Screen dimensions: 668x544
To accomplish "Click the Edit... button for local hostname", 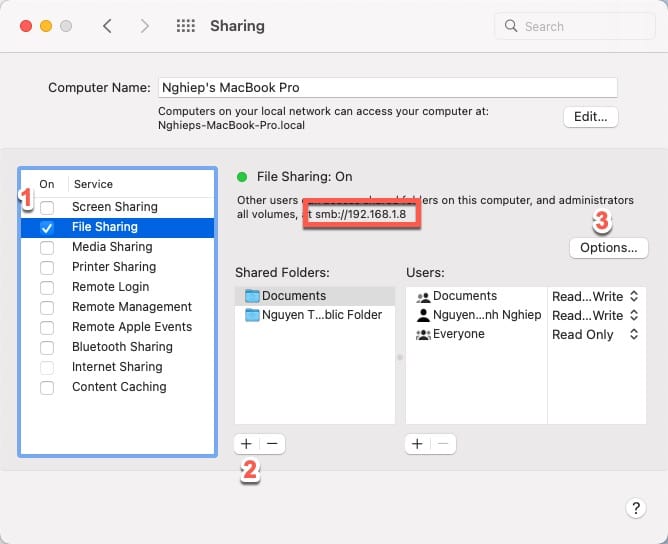I will pos(590,117).
